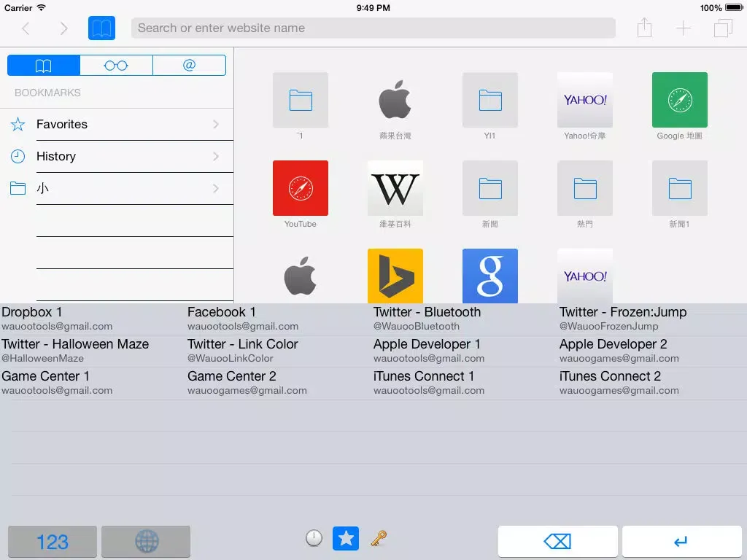Screen dimensions: 747x560
Task: Switch keyboard to 123 numbers
Action: 53,542
